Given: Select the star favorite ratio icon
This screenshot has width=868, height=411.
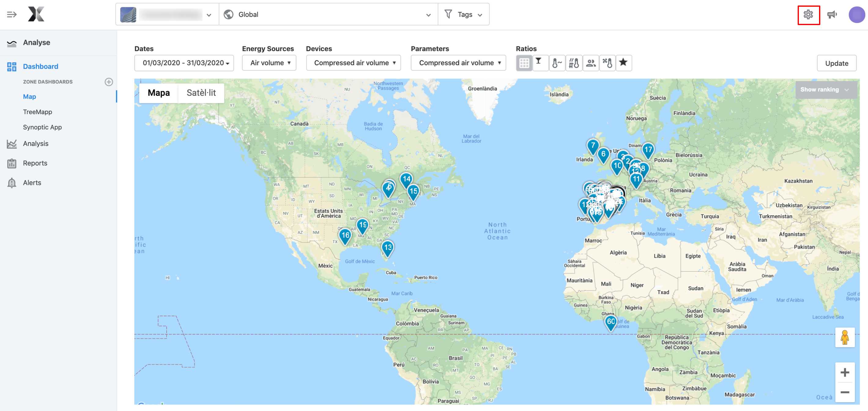Looking at the screenshot, I should tap(623, 63).
